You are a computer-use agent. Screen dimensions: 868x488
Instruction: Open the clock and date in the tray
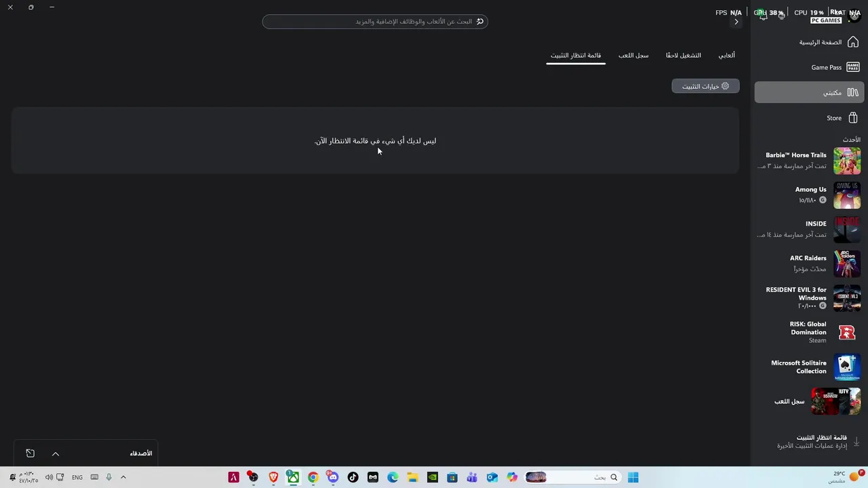coord(27,477)
